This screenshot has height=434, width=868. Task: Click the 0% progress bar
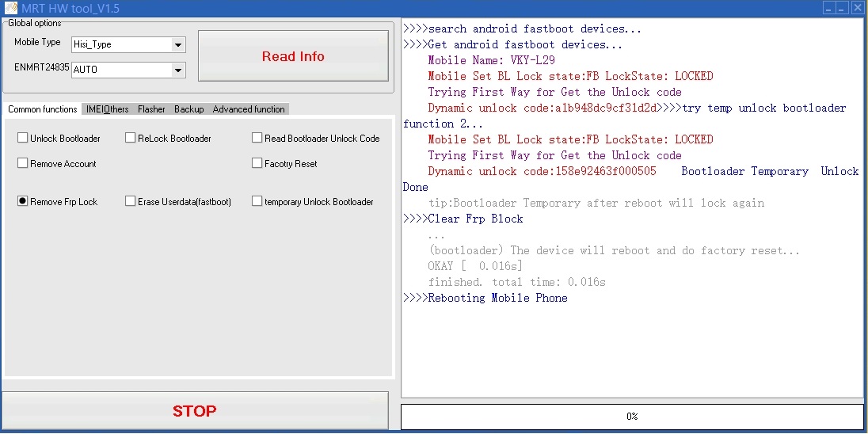click(632, 417)
